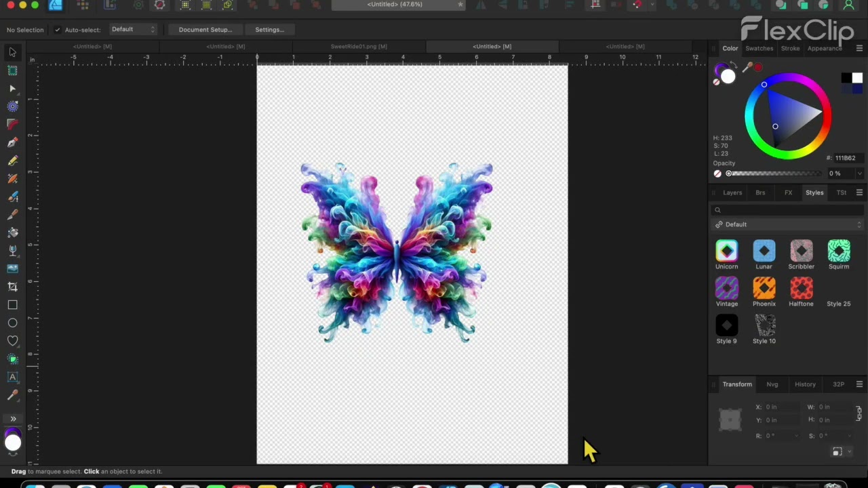The height and width of the screenshot is (488, 868).
Task: Click the none color icon under the fill and stroke circles
Action: coord(716,82)
